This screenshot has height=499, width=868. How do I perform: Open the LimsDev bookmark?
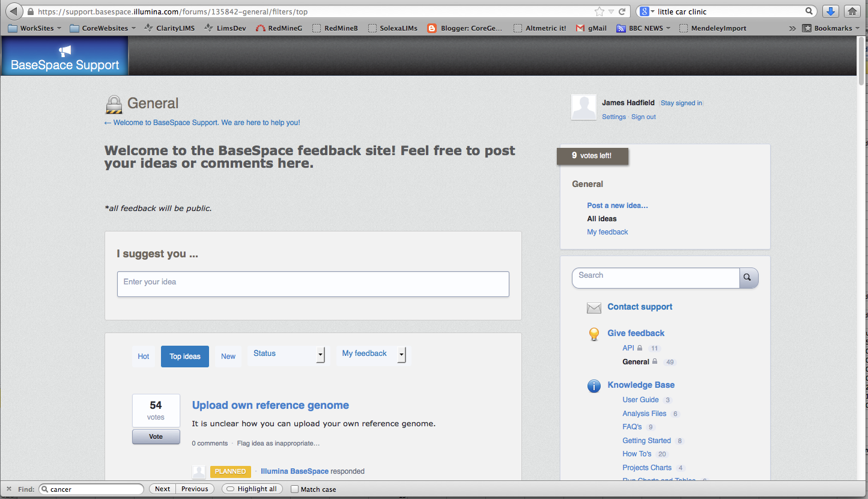tap(226, 28)
